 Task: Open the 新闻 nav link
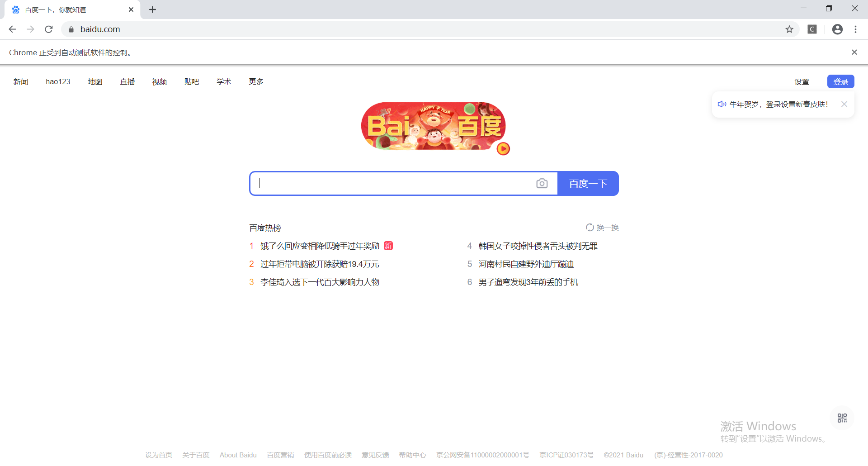pos(21,82)
